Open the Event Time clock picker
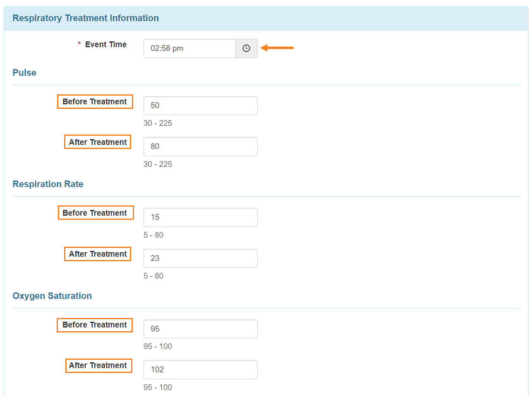Viewport: 532px width, 397px height. click(x=246, y=48)
